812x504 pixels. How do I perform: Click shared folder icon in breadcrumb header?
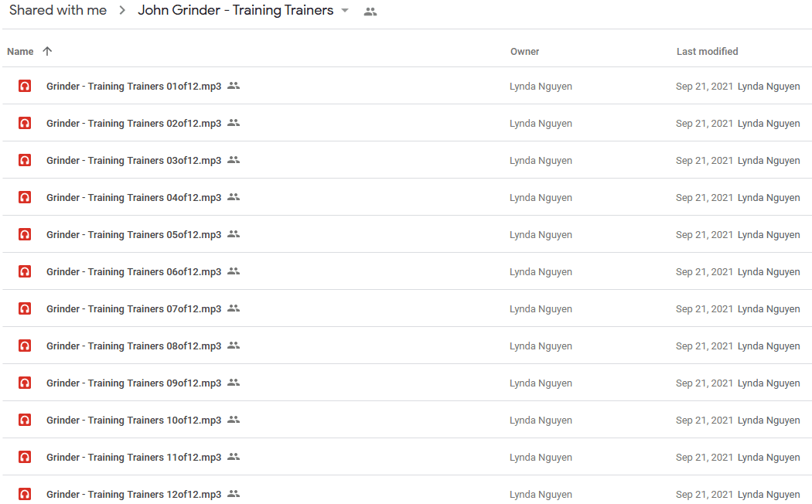[x=370, y=12]
